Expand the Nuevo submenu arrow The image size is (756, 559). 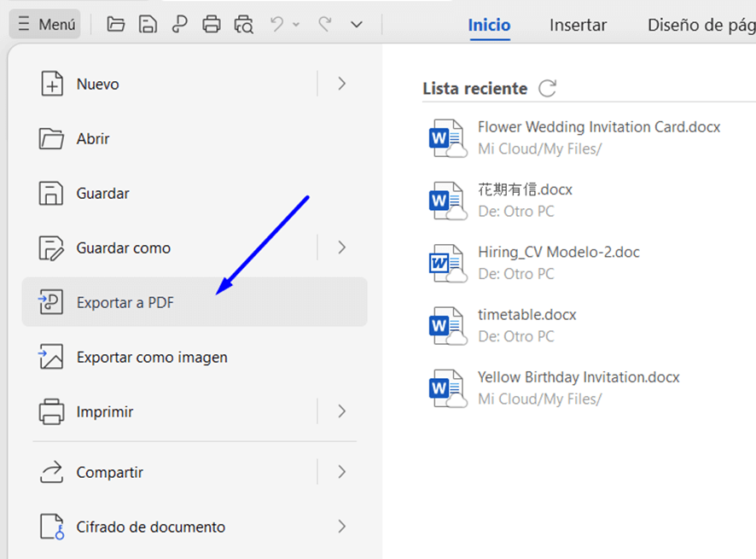[x=341, y=84]
